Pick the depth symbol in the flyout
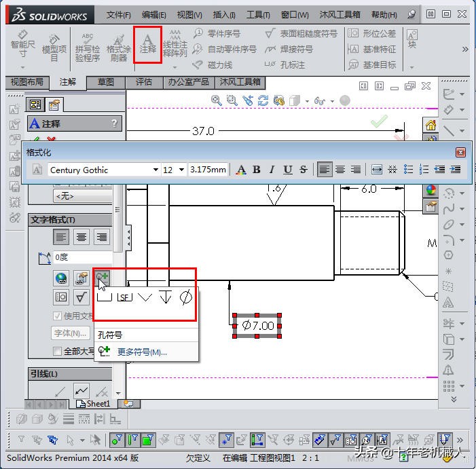476x469 pixels. (166, 297)
